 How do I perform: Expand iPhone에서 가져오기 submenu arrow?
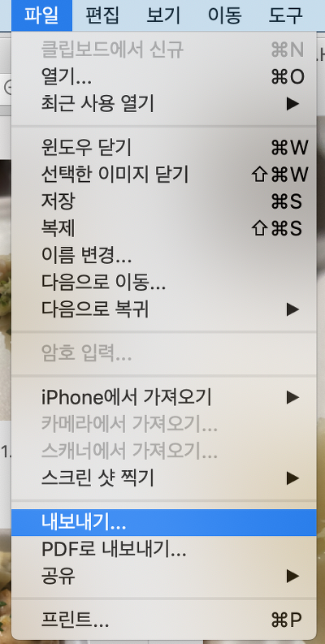click(292, 397)
